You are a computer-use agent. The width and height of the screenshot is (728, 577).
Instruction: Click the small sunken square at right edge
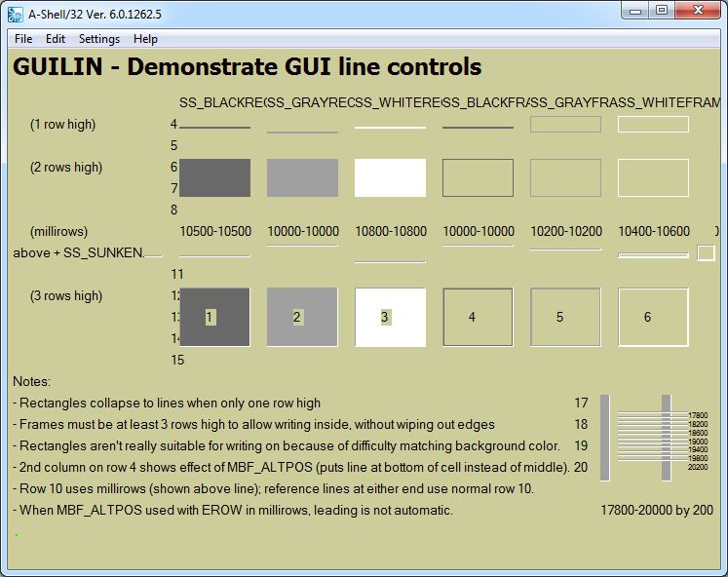pos(707,253)
